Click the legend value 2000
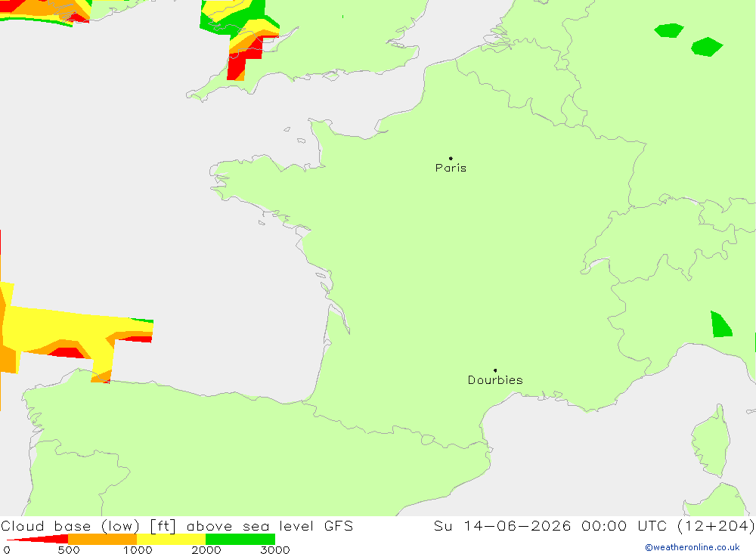The height and width of the screenshot is (554, 756). point(206,549)
